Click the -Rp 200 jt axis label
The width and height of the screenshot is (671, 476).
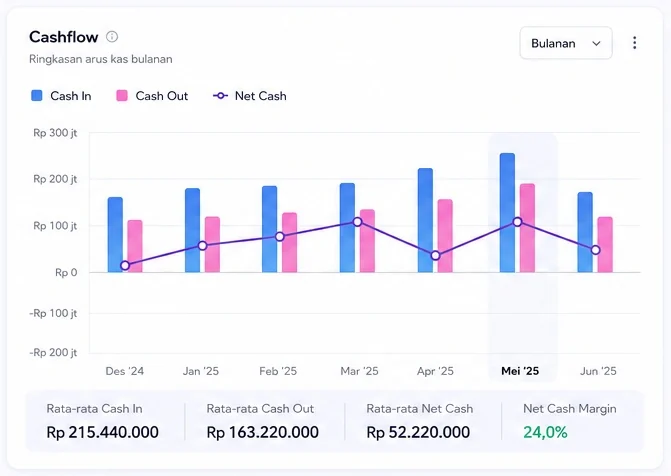pyautogui.click(x=53, y=353)
